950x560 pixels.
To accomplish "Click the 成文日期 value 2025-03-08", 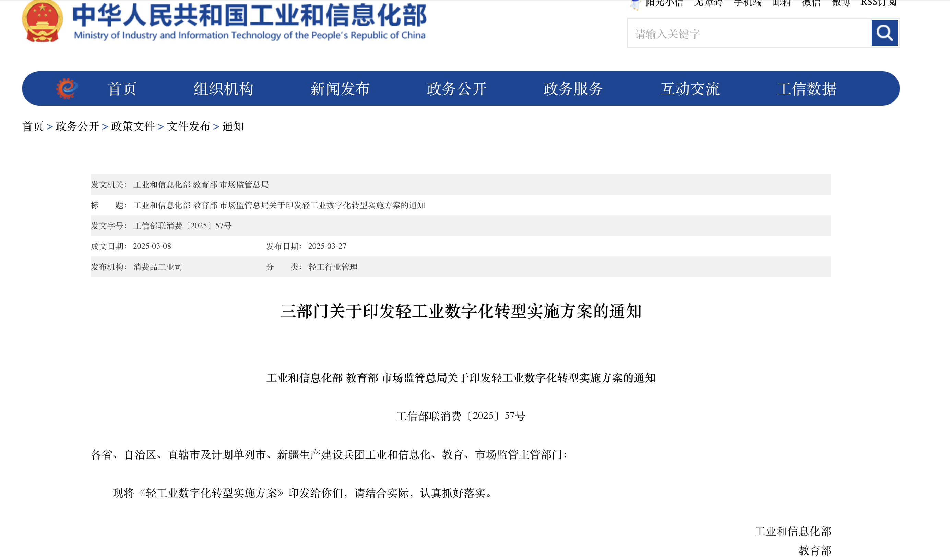I will click(152, 246).
